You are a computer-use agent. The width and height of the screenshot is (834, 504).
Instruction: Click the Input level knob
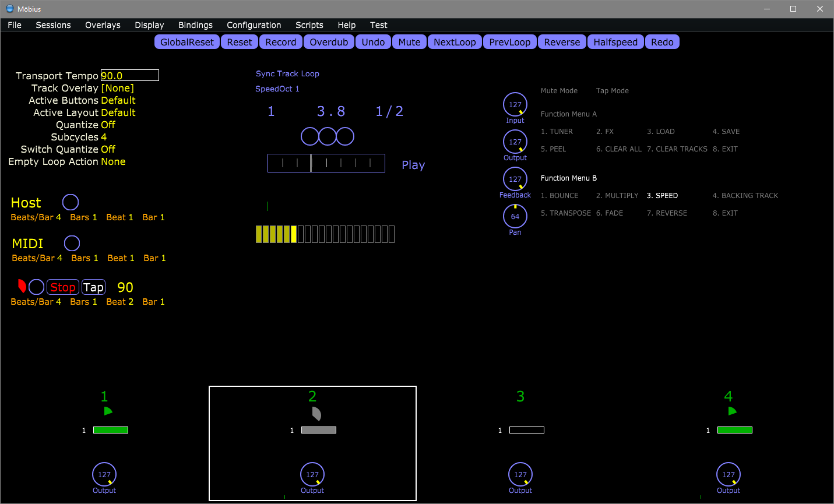point(515,105)
